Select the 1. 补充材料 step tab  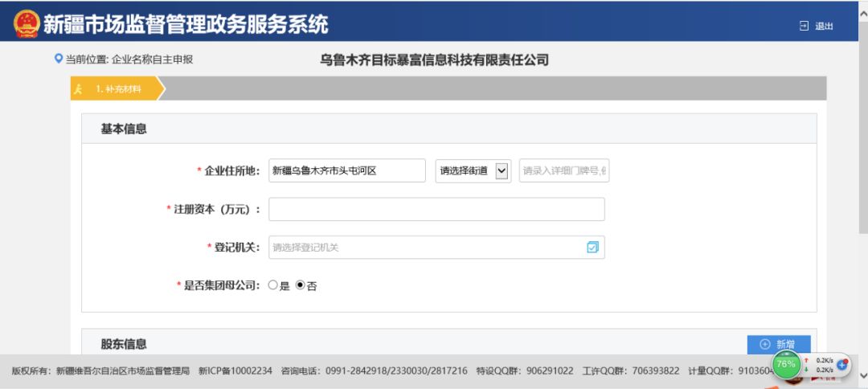(x=118, y=89)
